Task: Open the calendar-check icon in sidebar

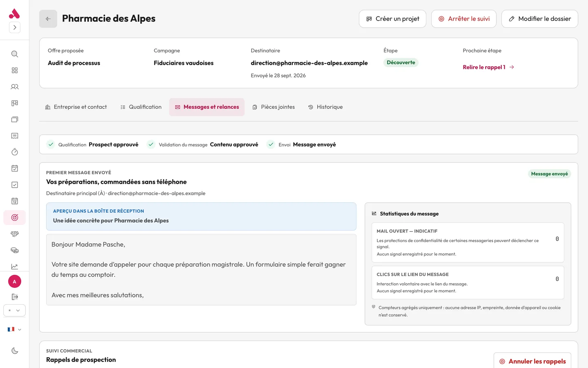Action: click(15, 168)
